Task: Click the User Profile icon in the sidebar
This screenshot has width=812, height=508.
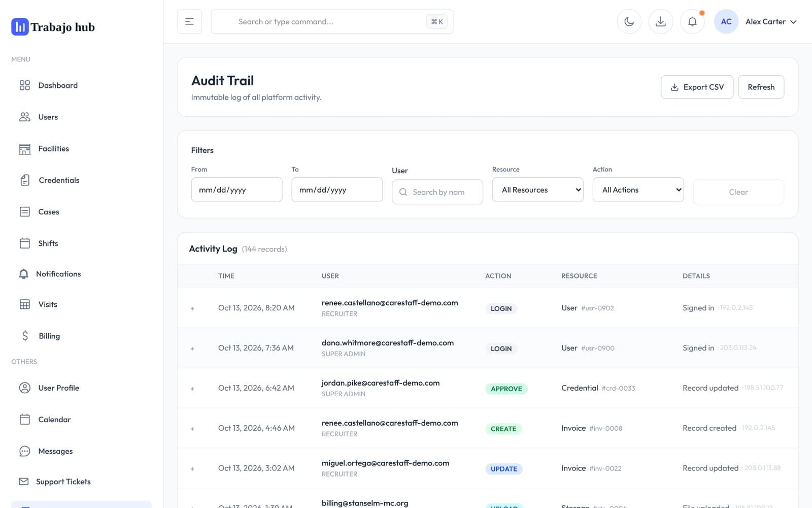Action: pyautogui.click(x=25, y=388)
